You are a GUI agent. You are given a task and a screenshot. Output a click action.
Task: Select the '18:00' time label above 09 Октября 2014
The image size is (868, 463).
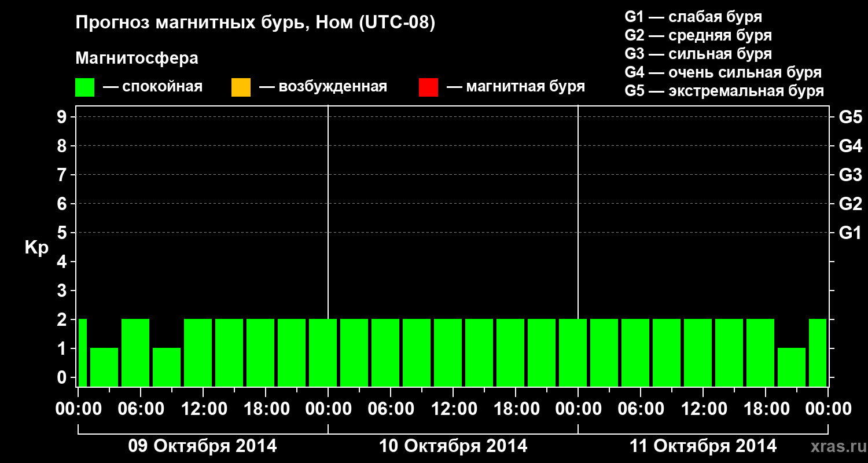(x=266, y=409)
